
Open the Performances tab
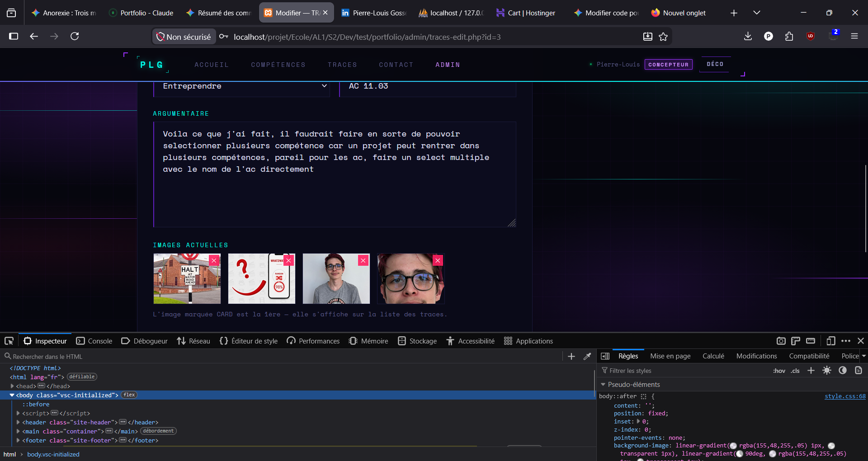point(313,341)
